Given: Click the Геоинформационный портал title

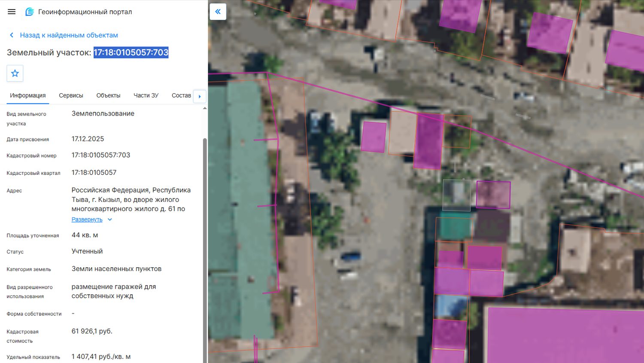Looking at the screenshot, I should [x=85, y=12].
